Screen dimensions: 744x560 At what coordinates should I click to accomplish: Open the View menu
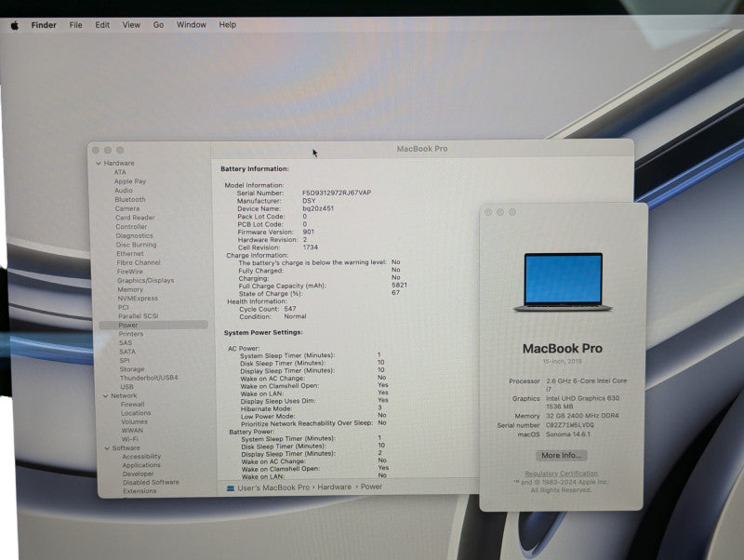tap(131, 25)
